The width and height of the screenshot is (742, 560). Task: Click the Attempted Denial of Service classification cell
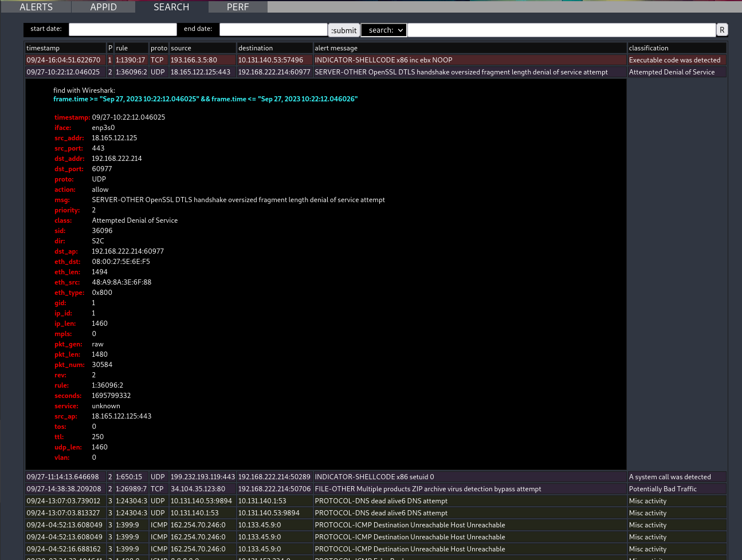(x=677, y=72)
